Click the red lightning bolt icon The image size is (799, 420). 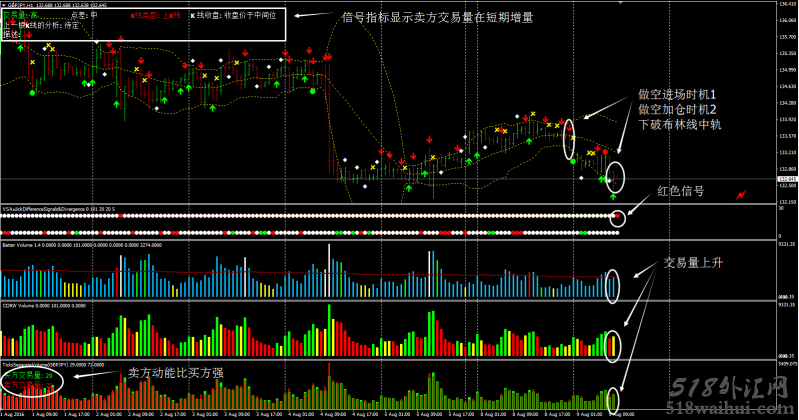pyautogui.click(x=741, y=192)
